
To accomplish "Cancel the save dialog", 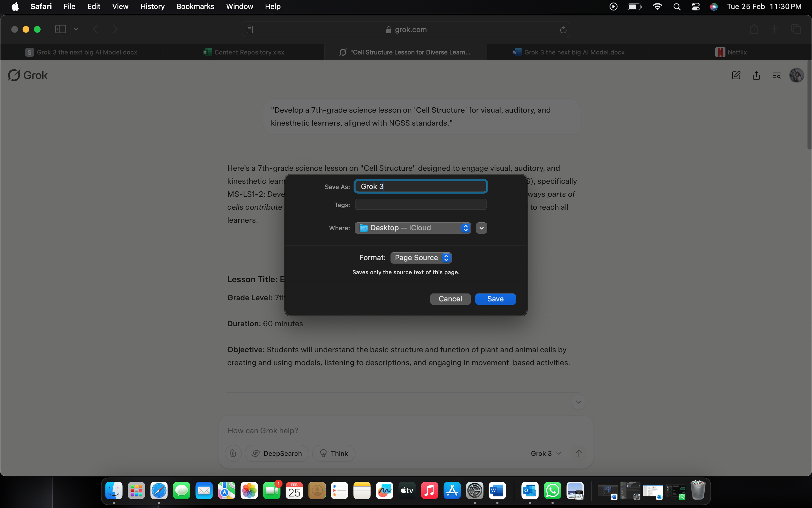I will point(450,299).
